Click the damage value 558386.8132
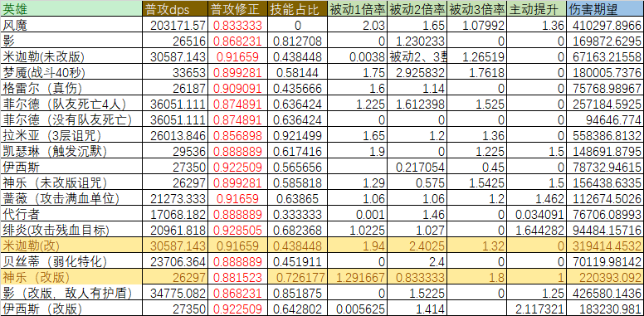Viewport: 644px width, 316px height. click(x=605, y=135)
